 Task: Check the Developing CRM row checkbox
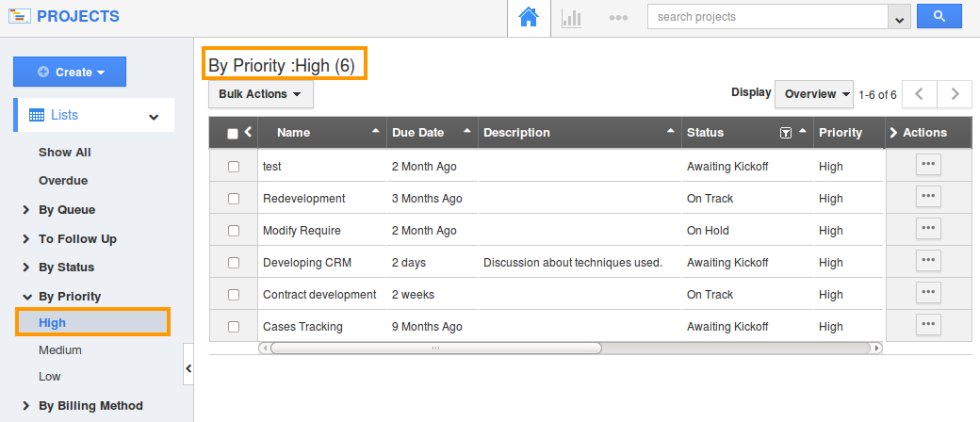click(234, 263)
